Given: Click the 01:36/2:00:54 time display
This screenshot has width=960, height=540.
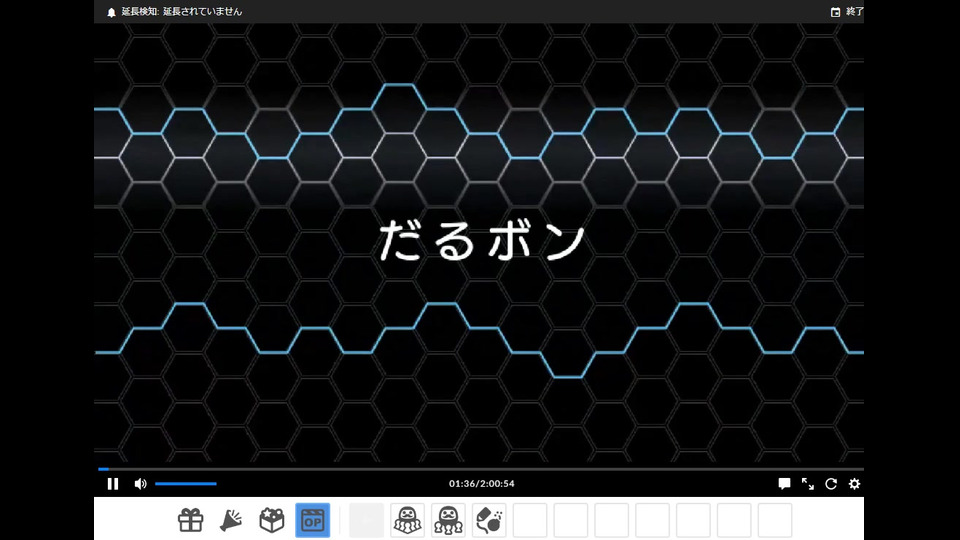Looking at the screenshot, I should (482, 484).
